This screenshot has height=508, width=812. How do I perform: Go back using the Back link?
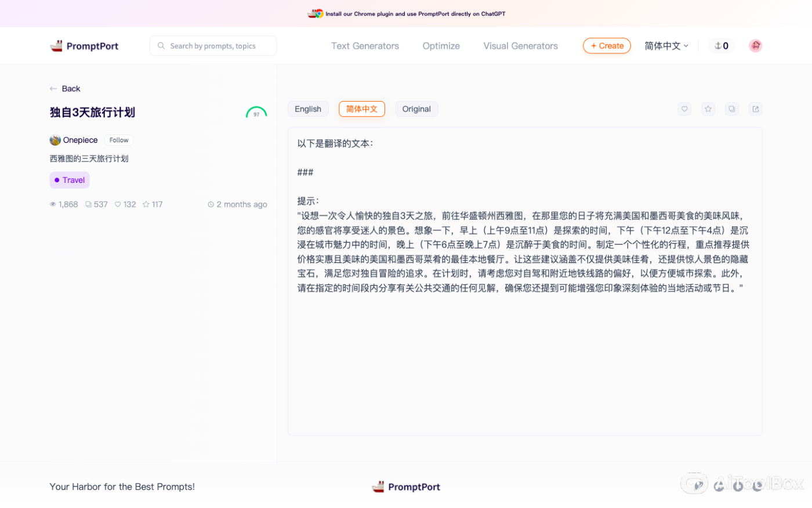[64, 88]
